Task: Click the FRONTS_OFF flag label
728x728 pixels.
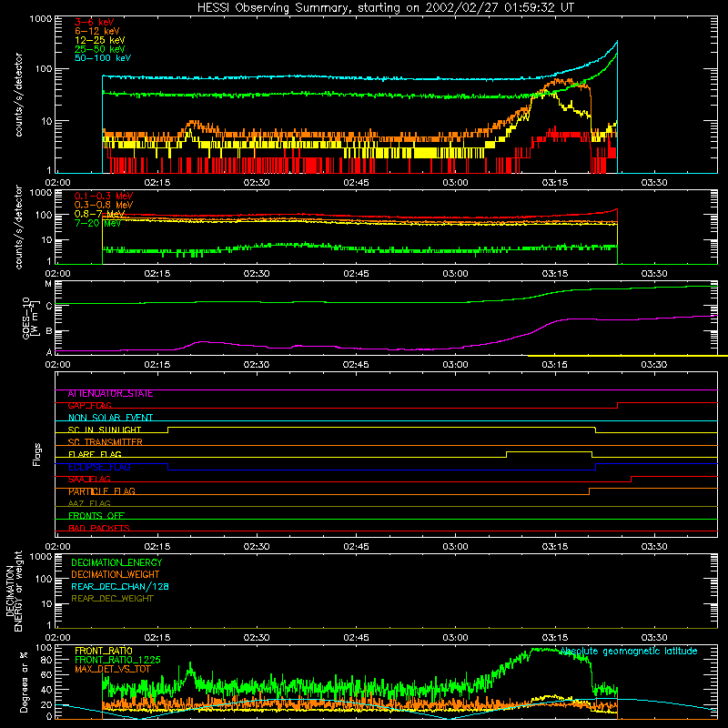Action: coord(96,516)
